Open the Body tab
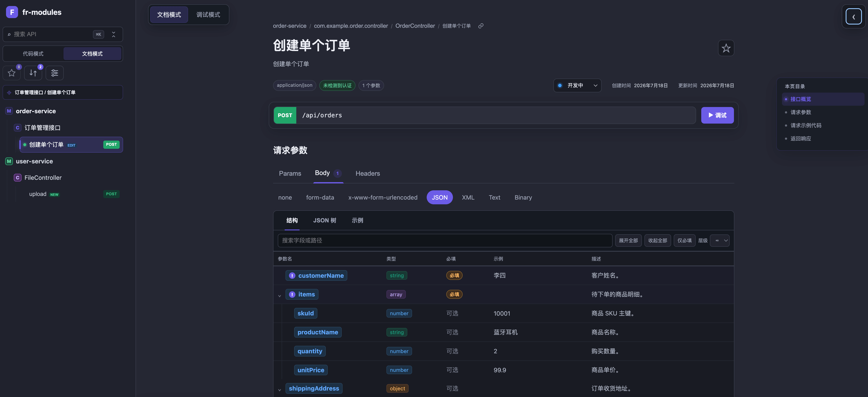The image size is (868, 397). 328,173
